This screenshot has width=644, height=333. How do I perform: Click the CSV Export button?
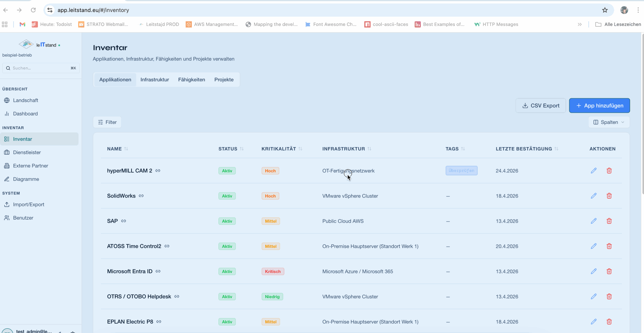coord(541,106)
